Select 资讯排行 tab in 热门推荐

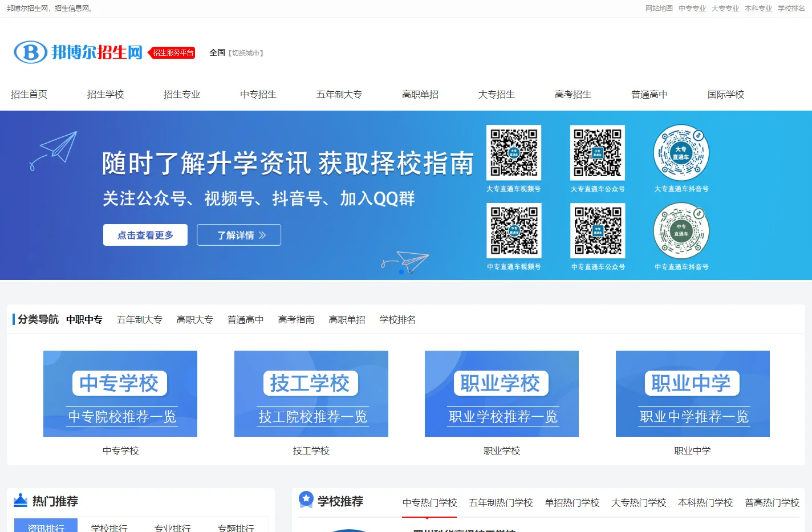point(46,526)
